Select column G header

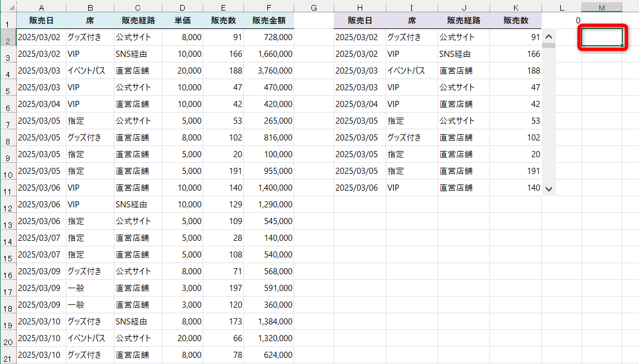(314, 8)
